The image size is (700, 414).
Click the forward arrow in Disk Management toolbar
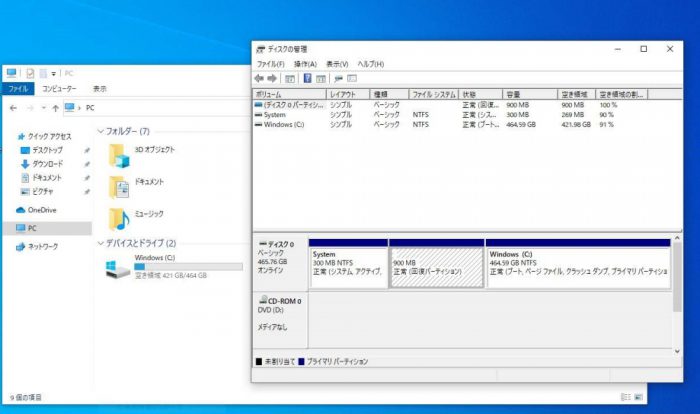272,79
